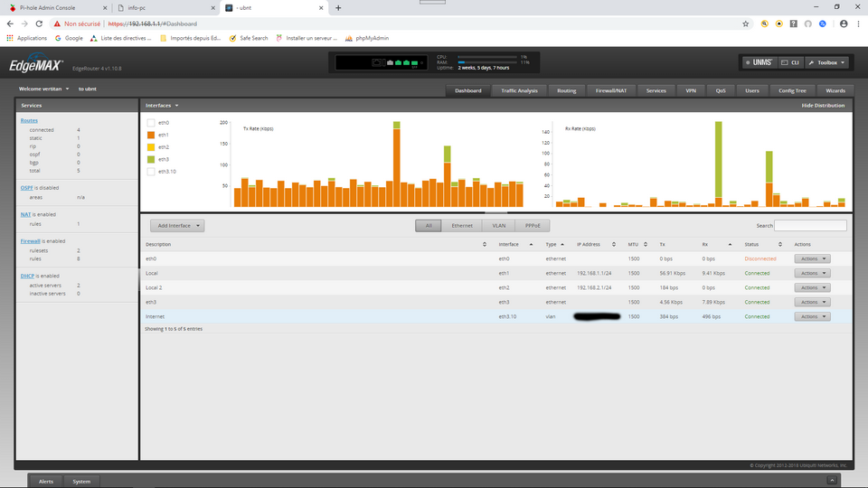This screenshot has width=868, height=488.
Task: Expand the Add Interface dropdown
Action: coord(177,226)
